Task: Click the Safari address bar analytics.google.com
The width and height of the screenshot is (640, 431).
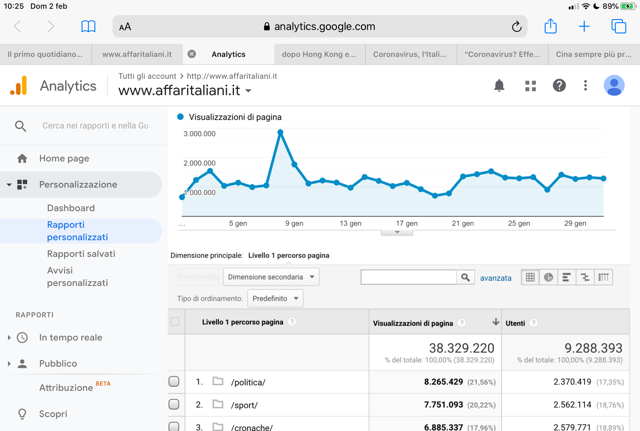Action: click(x=320, y=27)
